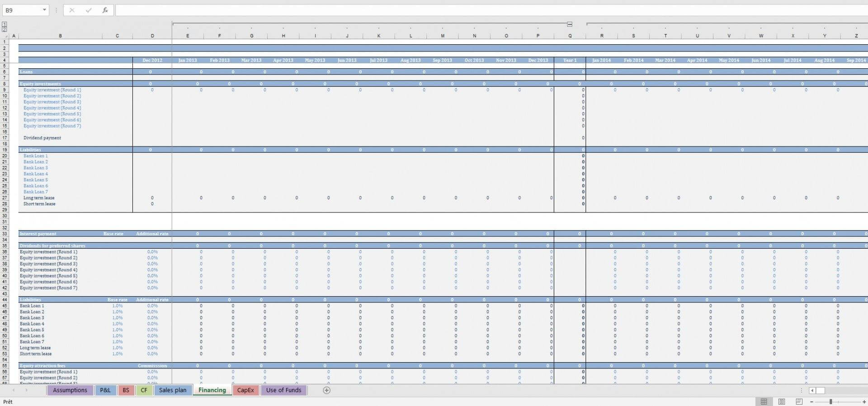Screen dimensions: 868x406
Task: Select outline level 2 button
Action: coord(5,29)
